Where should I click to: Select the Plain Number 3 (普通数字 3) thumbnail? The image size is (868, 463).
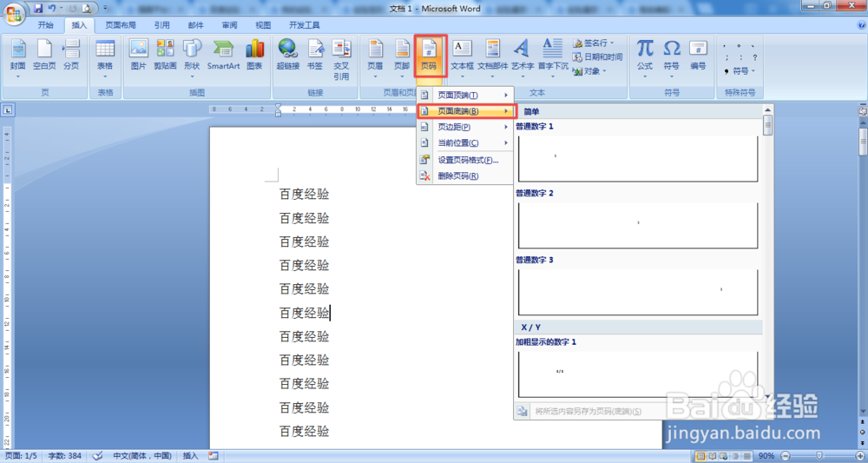pos(638,292)
